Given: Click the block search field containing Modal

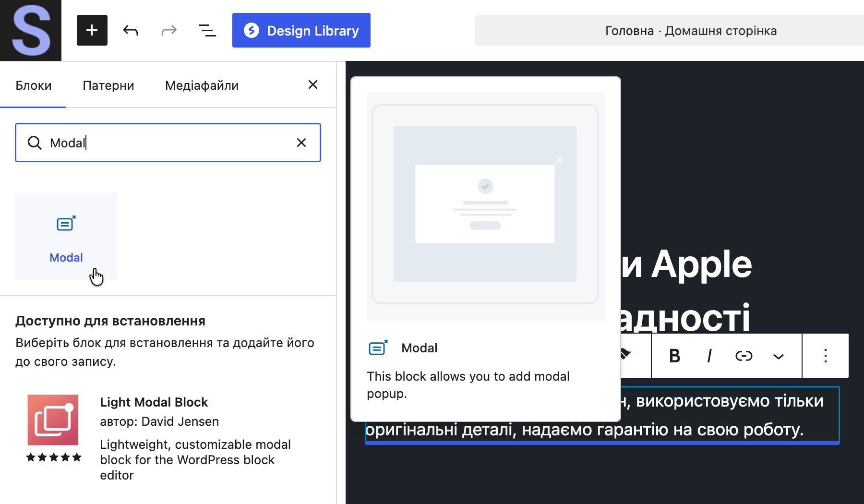Looking at the screenshot, I should [168, 143].
